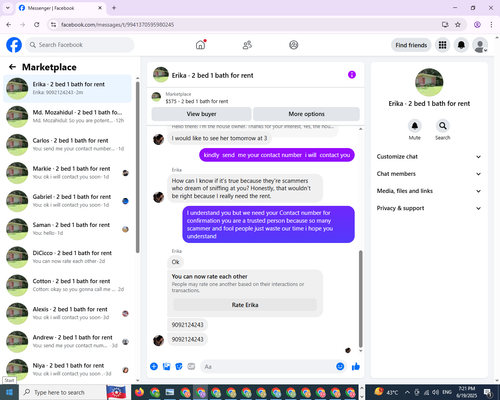Open Windows Start menu
Viewport: 500px width, 400px height.
(x=9, y=392)
